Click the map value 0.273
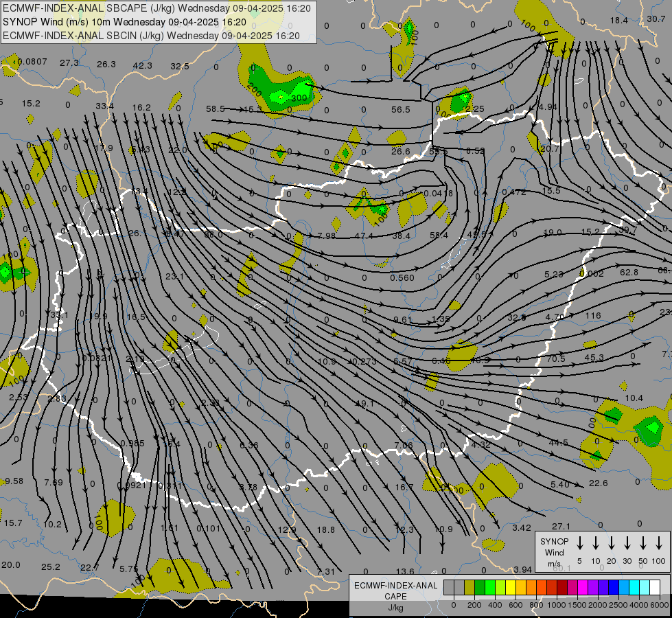 [x=364, y=362]
